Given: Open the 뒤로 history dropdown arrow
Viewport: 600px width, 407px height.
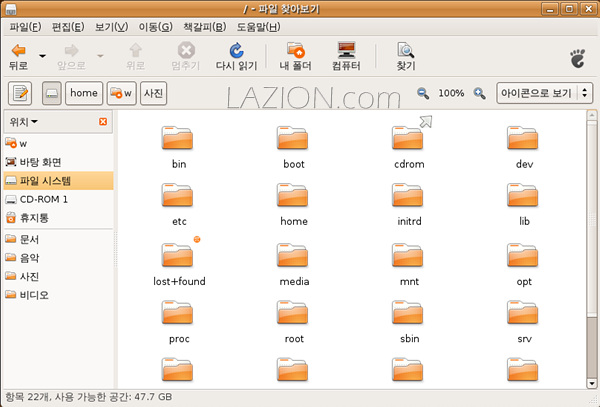Looking at the screenshot, I should pyautogui.click(x=42, y=56).
